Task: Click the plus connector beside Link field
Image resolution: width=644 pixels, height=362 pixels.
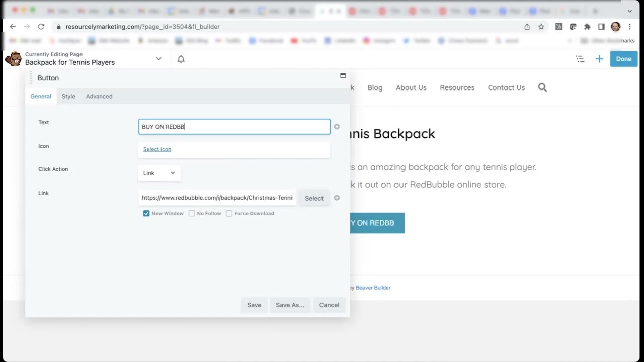Action: click(x=337, y=198)
